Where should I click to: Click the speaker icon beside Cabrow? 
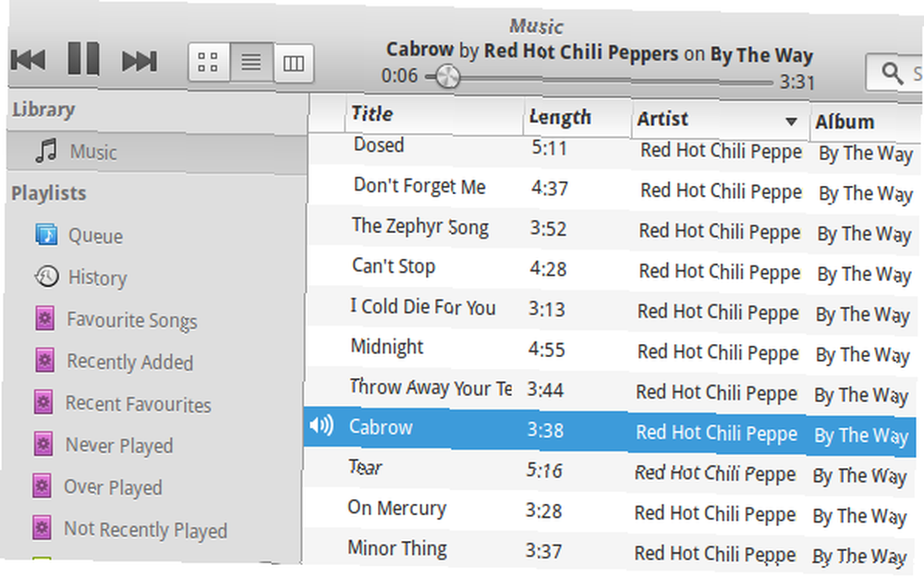(x=322, y=424)
